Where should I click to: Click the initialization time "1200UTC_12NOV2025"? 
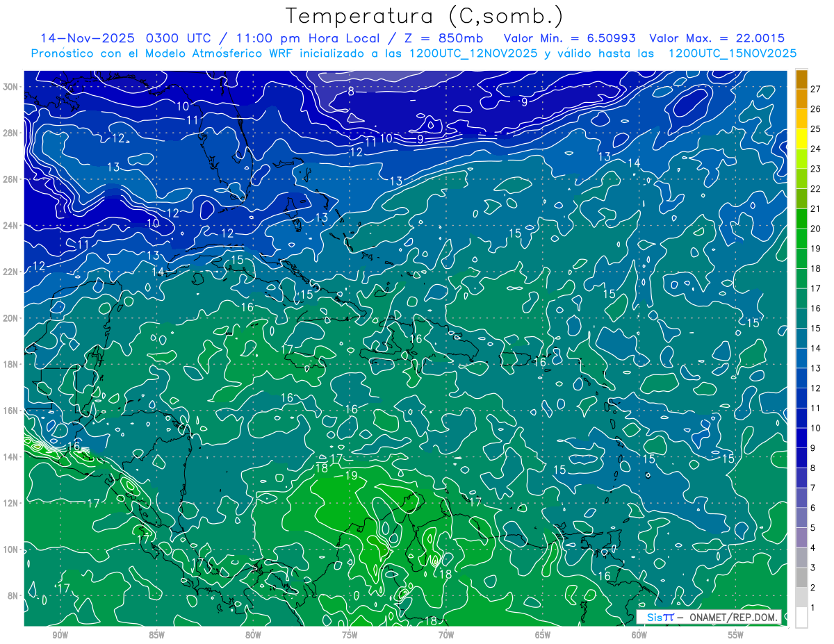pyautogui.click(x=473, y=53)
